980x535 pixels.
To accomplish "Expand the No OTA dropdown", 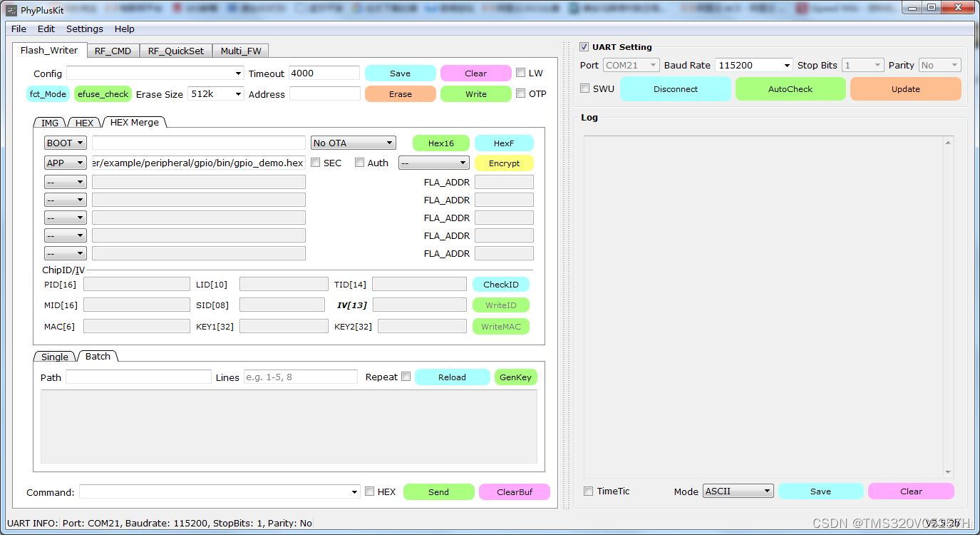I will coord(353,143).
